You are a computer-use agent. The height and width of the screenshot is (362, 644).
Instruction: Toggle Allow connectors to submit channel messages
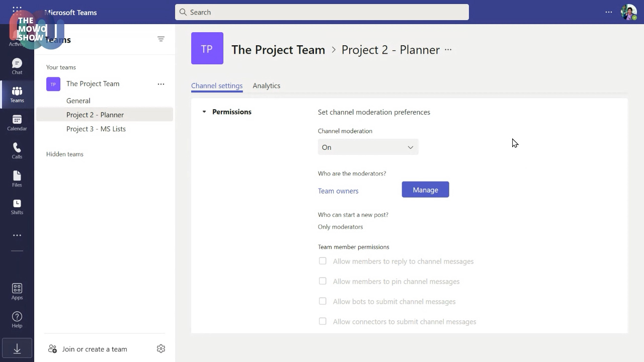(323, 321)
